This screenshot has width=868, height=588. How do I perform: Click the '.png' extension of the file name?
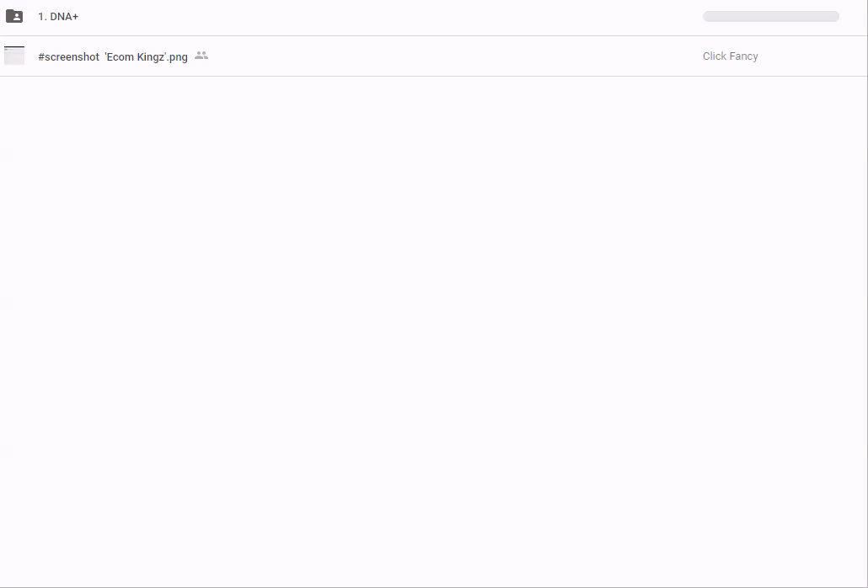tap(178, 56)
